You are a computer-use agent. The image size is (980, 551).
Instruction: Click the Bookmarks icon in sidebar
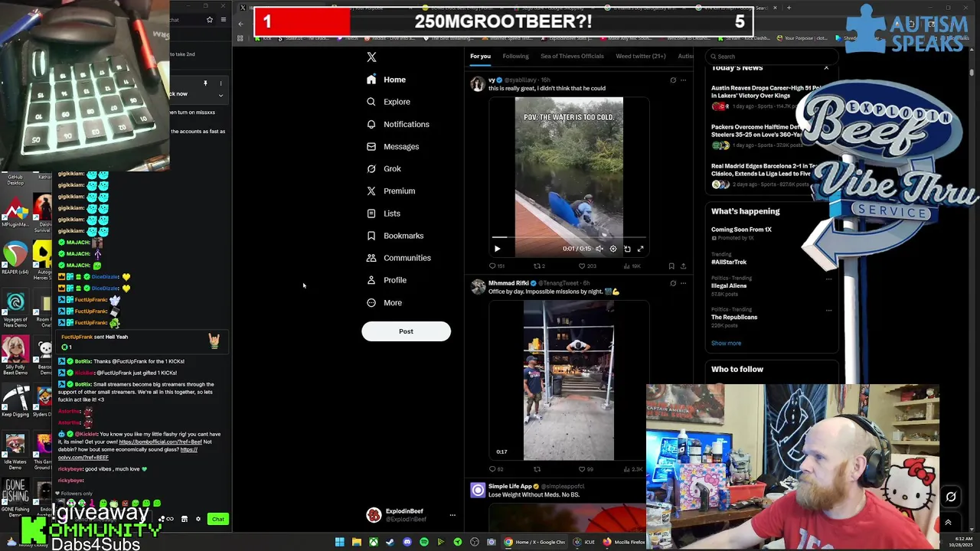click(371, 236)
